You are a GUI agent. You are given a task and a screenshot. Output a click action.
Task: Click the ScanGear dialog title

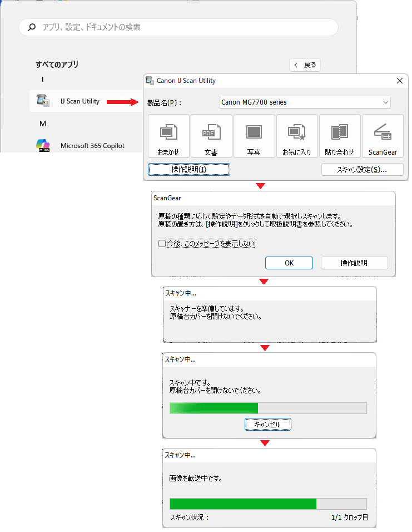tap(167, 198)
